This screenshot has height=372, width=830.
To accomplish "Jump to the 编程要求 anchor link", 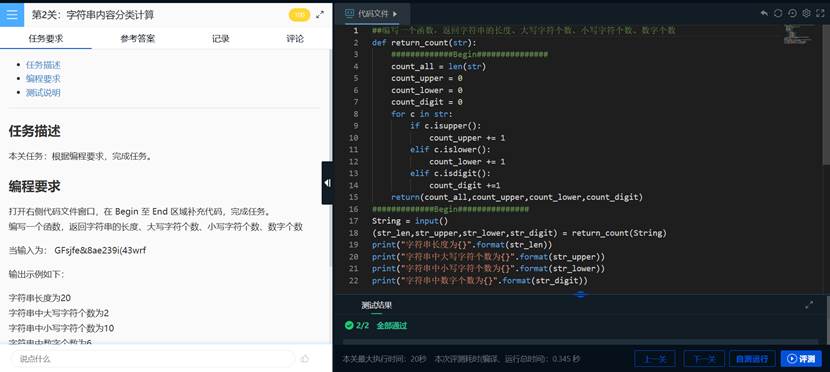I will coord(43,78).
